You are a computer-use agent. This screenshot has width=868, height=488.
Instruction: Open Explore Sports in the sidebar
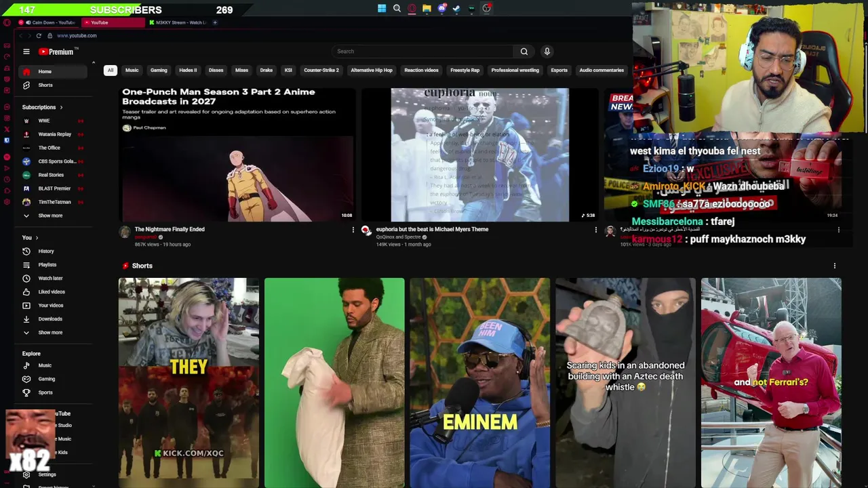(x=53, y=392)
